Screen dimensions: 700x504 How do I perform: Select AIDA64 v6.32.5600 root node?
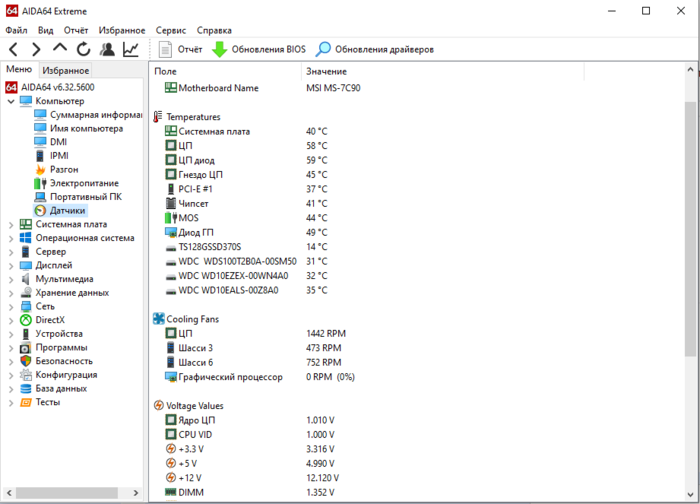point(50,87)
